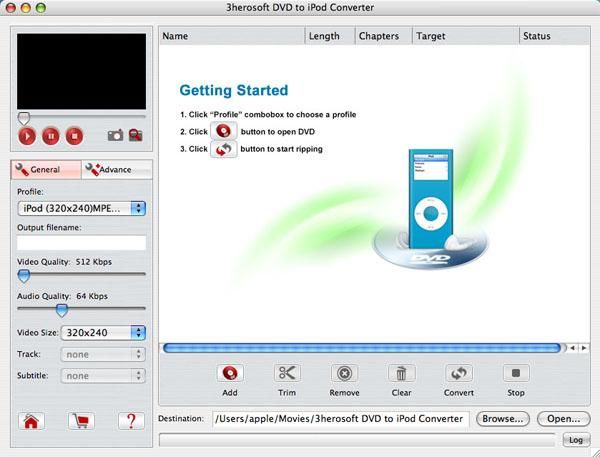Viewport: 600px width, 457px height.
Task: Click the Chapters column header
Action: coord(384,36)
